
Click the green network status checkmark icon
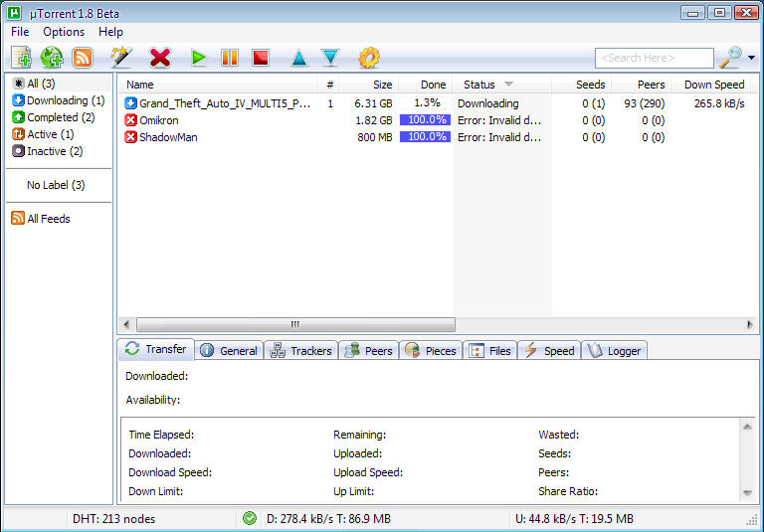pyautogui.click(x=250, y=518)
